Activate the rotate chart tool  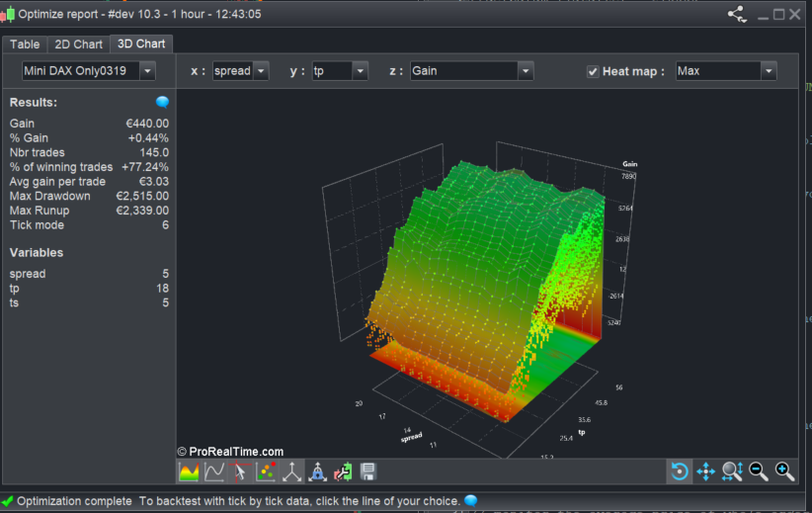(x=680, y=471)
